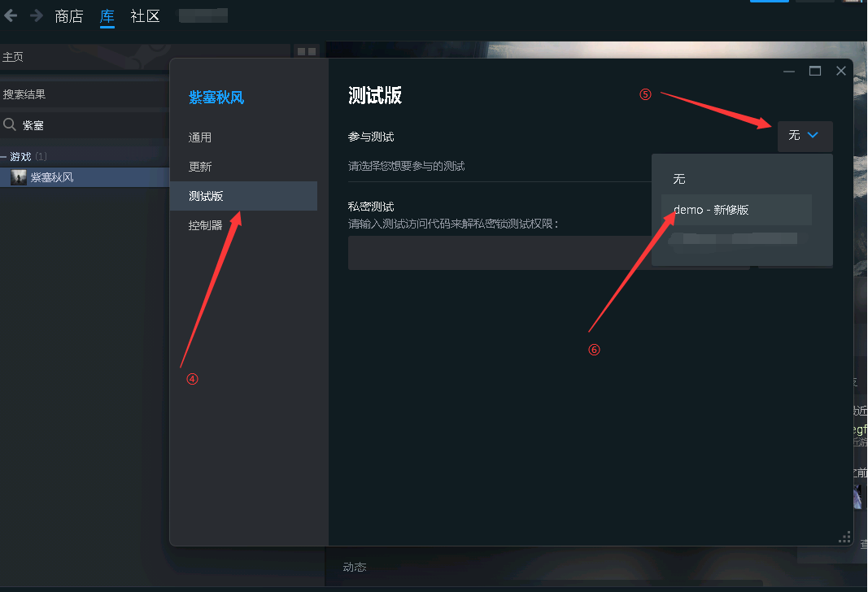868x592 pixels.
Task: Open the 参与测试 beta dropdown
Action: [805, 136]
